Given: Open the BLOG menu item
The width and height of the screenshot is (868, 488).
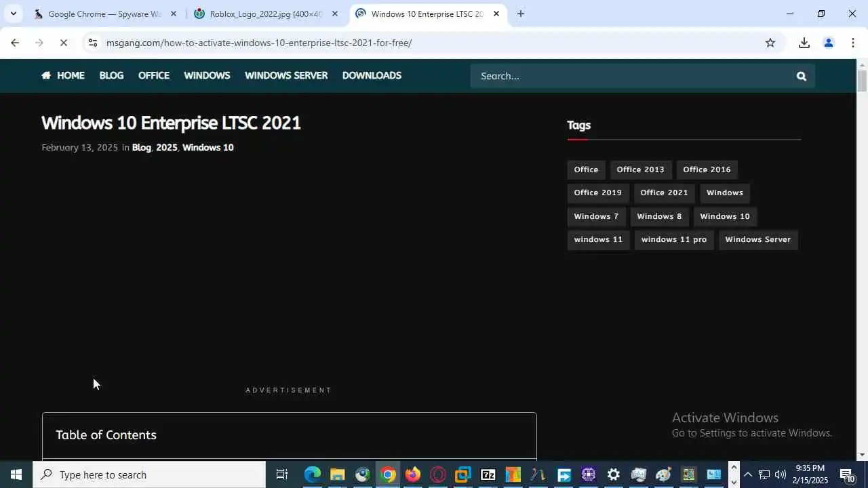Looking at the screenshot, I should [x=111, y=75].
